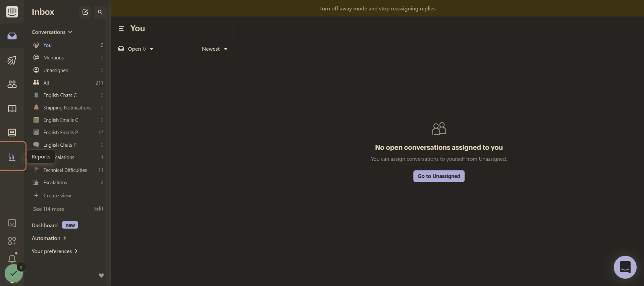Expand Your preferences section
Image resolution: width=644 pixels, height=286 pixels.
point(55,251)
